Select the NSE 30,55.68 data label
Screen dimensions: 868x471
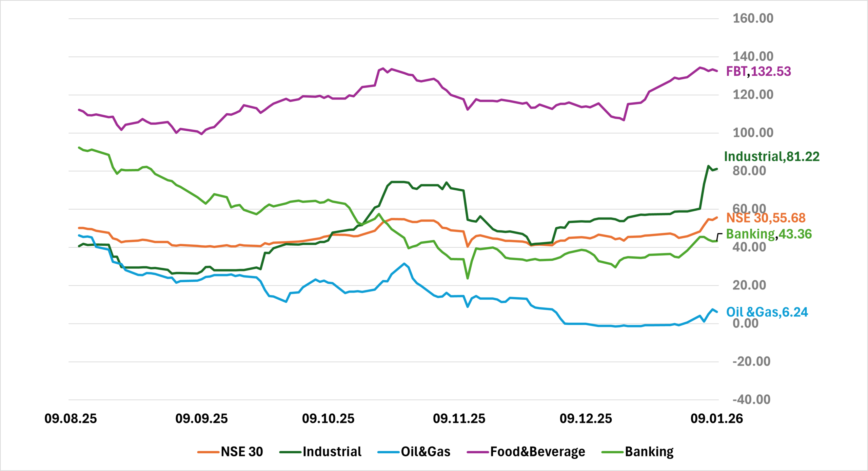[766, 218]
